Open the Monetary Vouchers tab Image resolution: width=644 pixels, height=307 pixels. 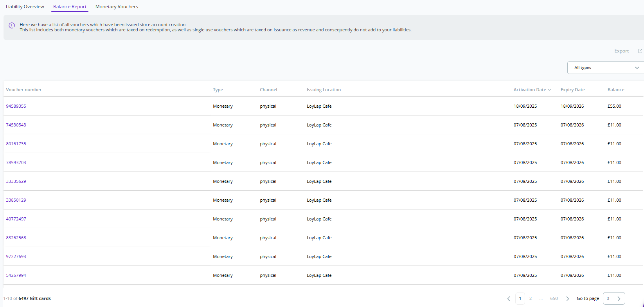tap(117, 7)
